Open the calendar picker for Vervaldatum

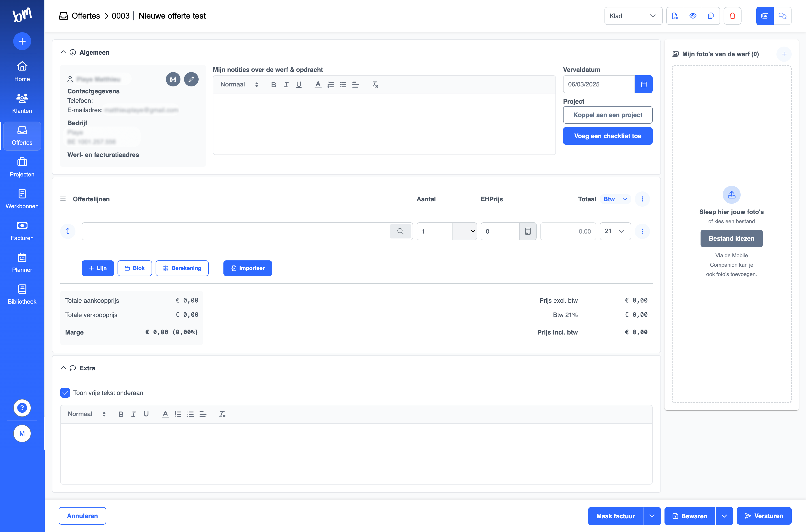[643, 84]
